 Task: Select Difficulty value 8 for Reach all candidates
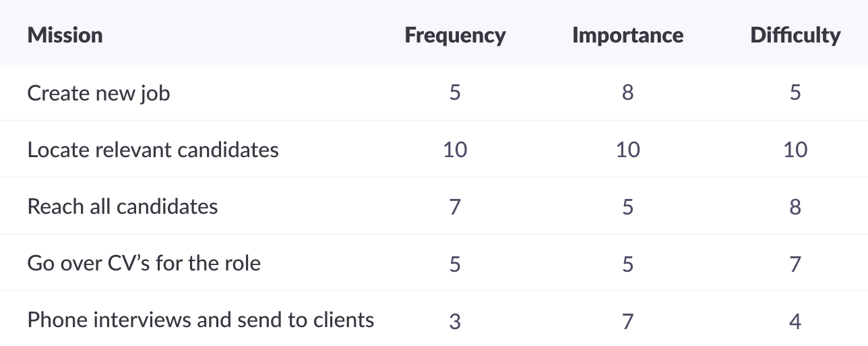(x=795, y=206)
